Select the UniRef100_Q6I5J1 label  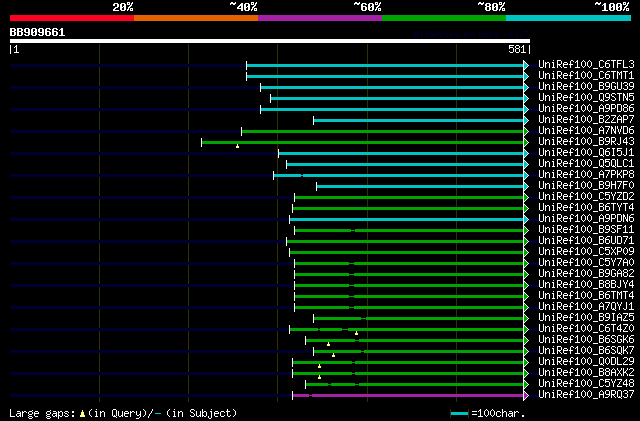(x=586, y=153)
